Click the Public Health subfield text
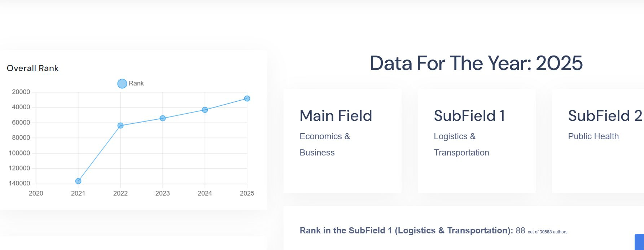644x250 pixels. coord(593,136)
